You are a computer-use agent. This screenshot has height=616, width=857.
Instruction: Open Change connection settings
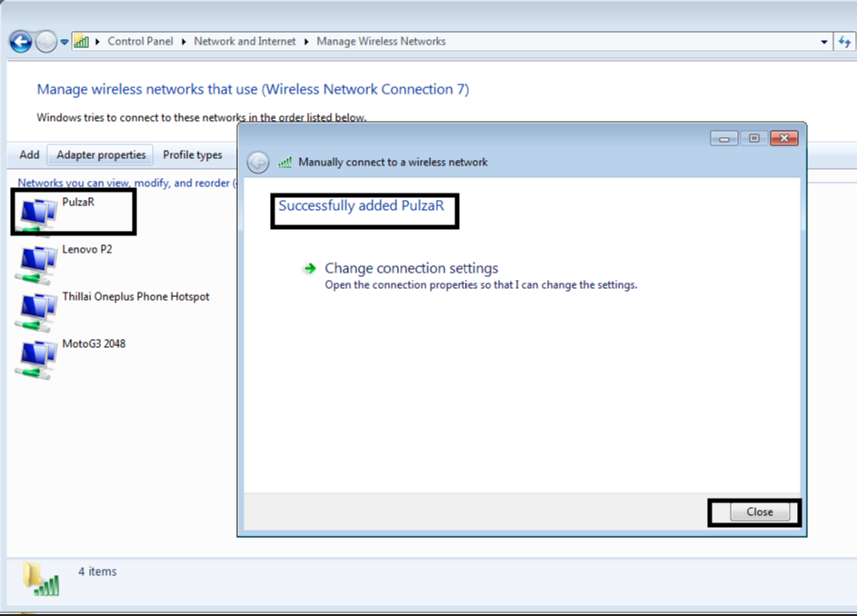411,268
